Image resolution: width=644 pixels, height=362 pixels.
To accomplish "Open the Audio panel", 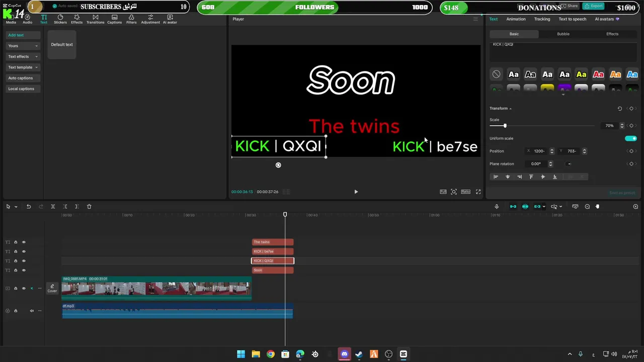I will click(27, 19).
